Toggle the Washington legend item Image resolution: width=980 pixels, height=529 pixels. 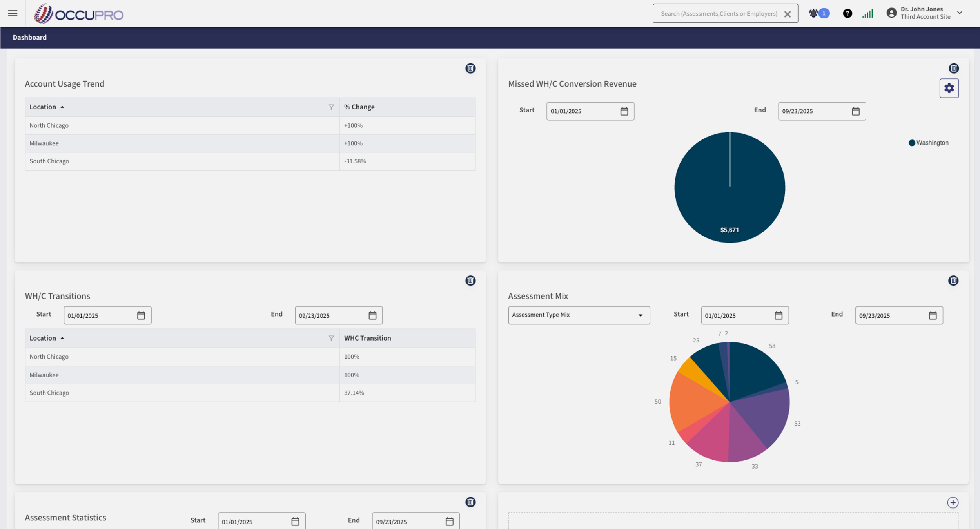click(928, 143)
